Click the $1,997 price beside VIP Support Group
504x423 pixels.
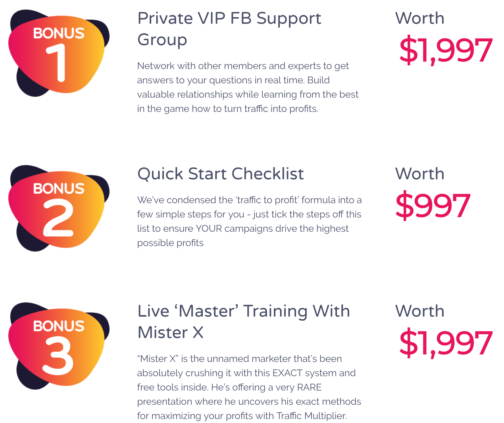click(446, 50)
